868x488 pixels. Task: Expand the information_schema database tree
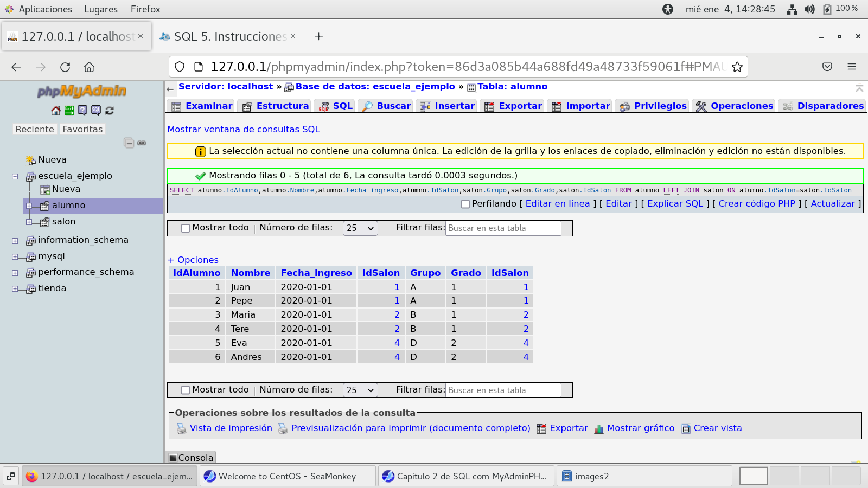pos(15,241)
